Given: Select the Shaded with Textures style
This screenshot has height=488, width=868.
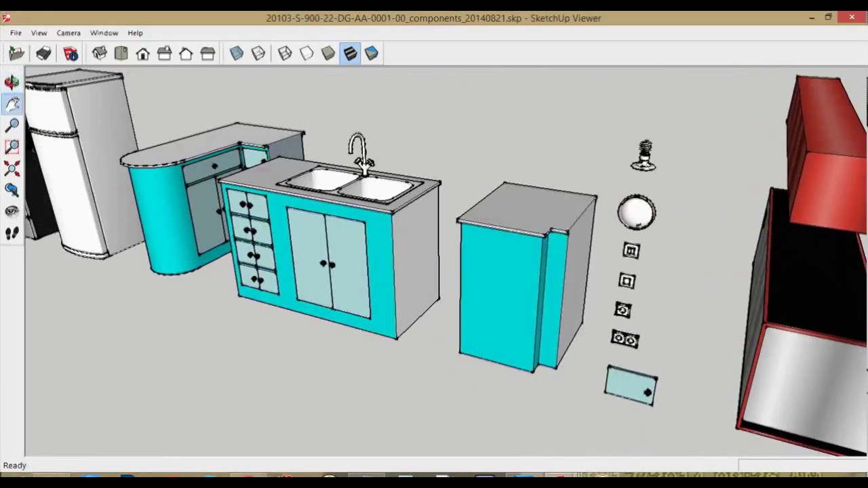Looking at the screenshot, I should click(350, 54).
